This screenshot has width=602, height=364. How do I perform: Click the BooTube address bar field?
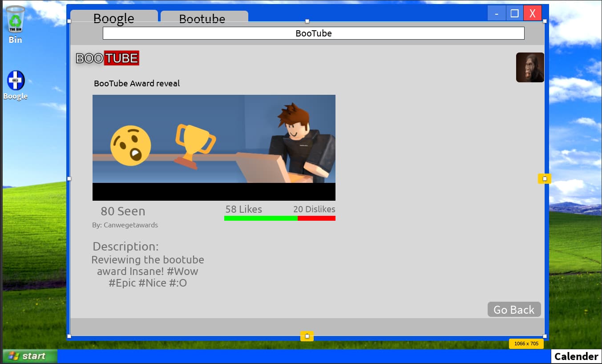click(x=314, y=33)
